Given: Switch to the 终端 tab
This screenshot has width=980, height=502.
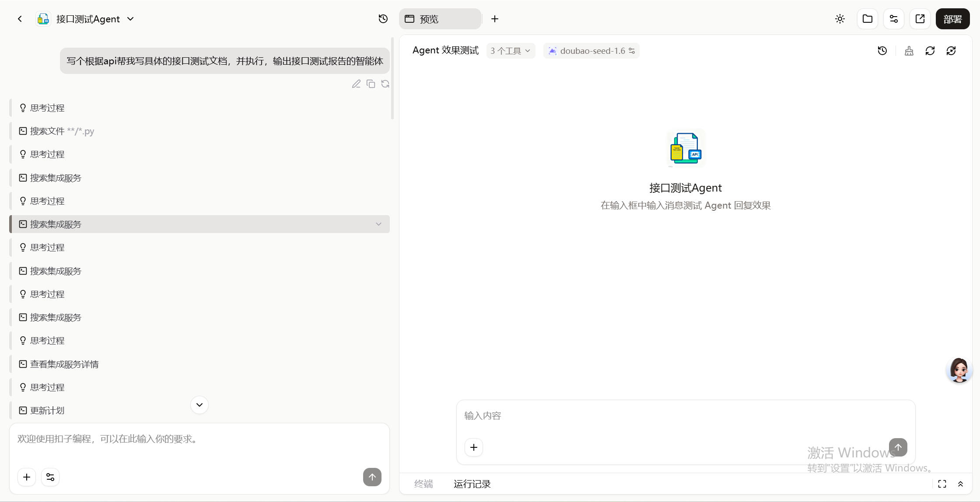Looking at the screenshot, I should [423, 484].
